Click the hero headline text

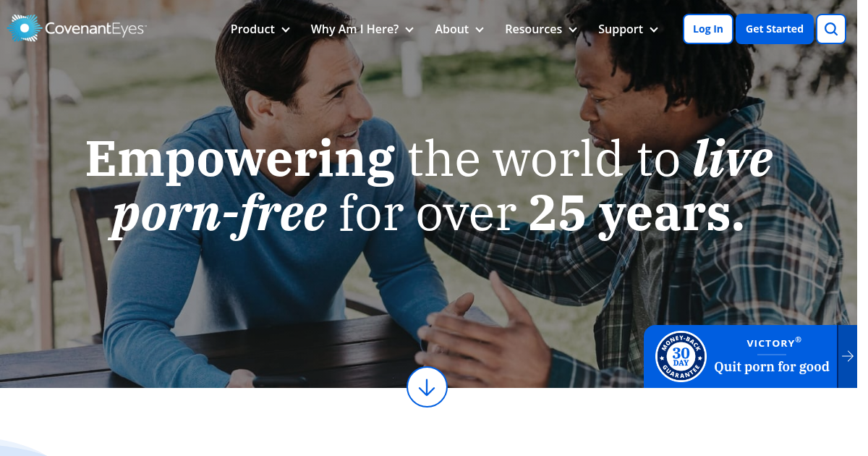coord(429,186)
